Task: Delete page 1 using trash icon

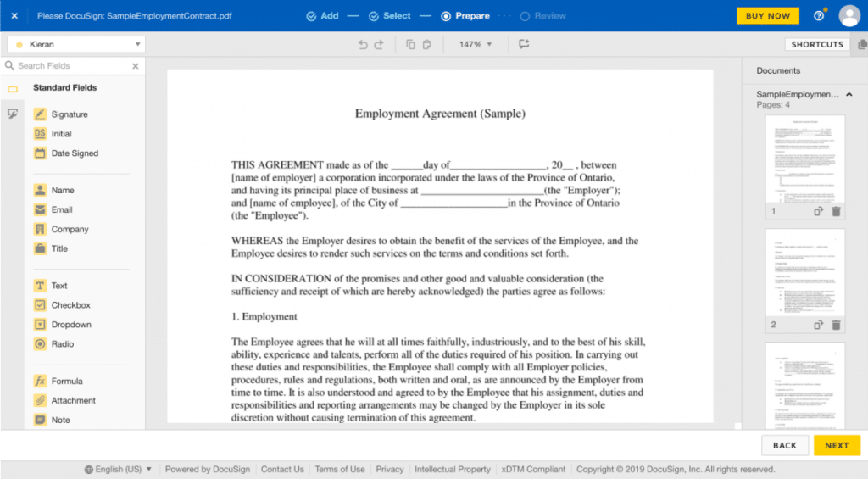Action: click(836, 211)
